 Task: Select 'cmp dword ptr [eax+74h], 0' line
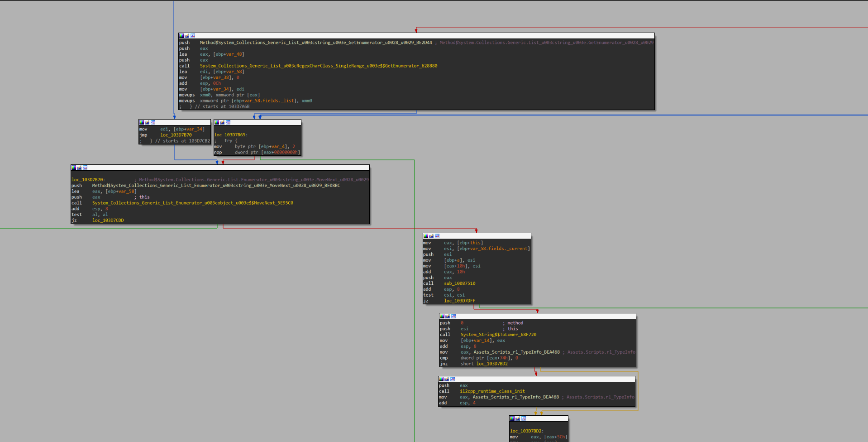tap(479, 358)
